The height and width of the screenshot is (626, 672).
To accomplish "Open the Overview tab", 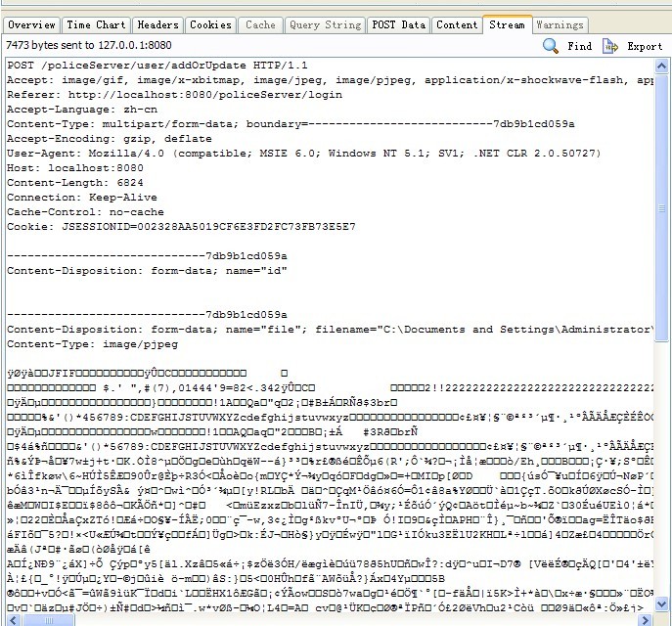I will point(31,24).
